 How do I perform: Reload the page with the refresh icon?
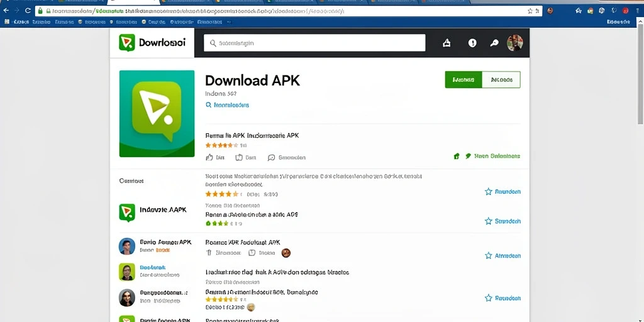coord(28,11)
